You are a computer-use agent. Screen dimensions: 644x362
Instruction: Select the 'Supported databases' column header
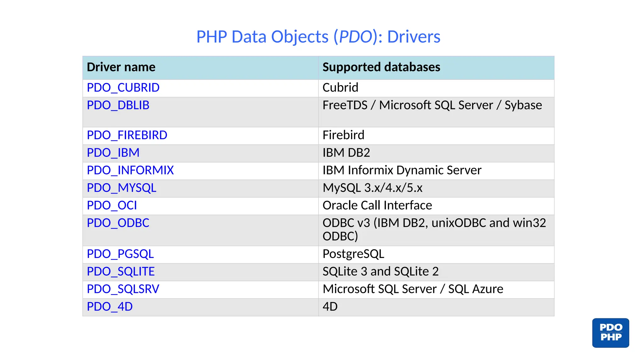(x=436, y=68)
